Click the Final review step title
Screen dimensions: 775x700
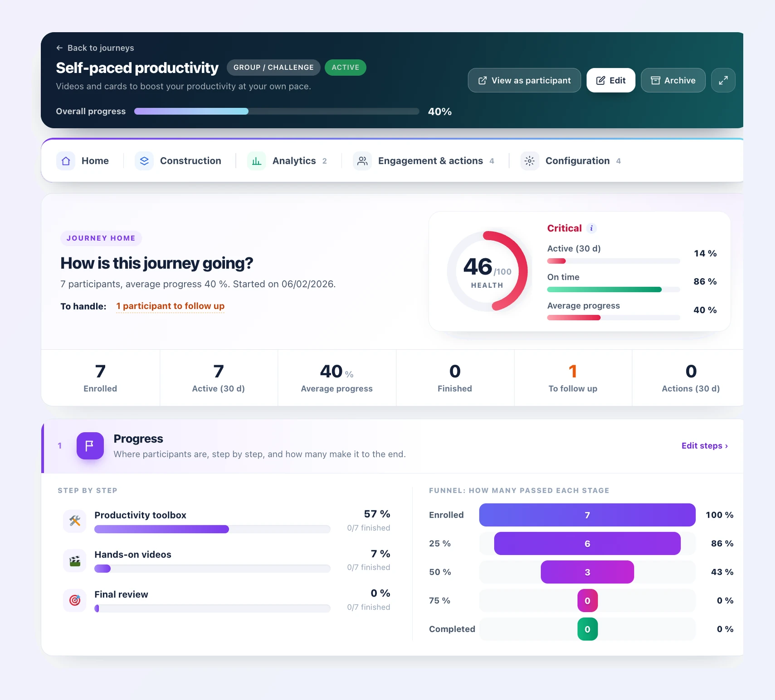121,594
